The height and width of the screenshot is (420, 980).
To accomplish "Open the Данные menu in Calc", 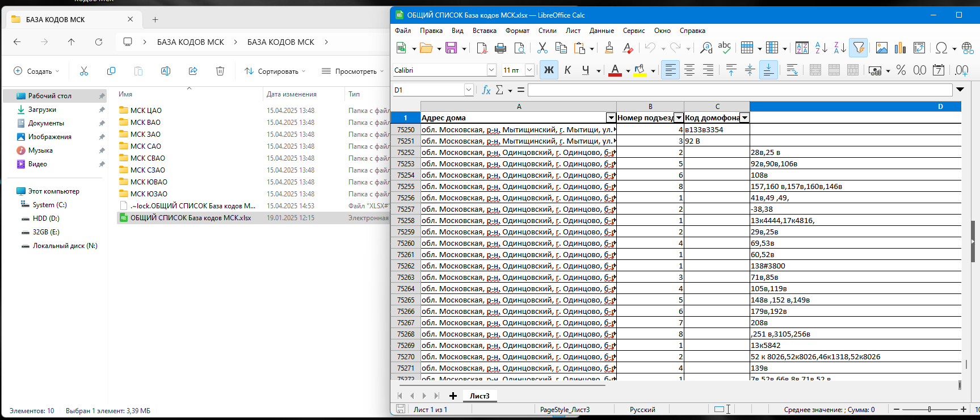I will pyautogui.click(x=602, y=31).
